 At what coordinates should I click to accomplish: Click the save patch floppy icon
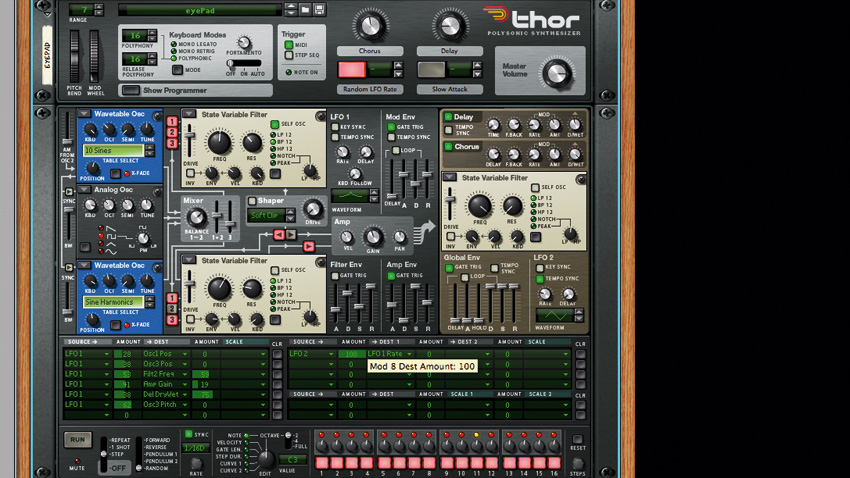click(319, 9)
